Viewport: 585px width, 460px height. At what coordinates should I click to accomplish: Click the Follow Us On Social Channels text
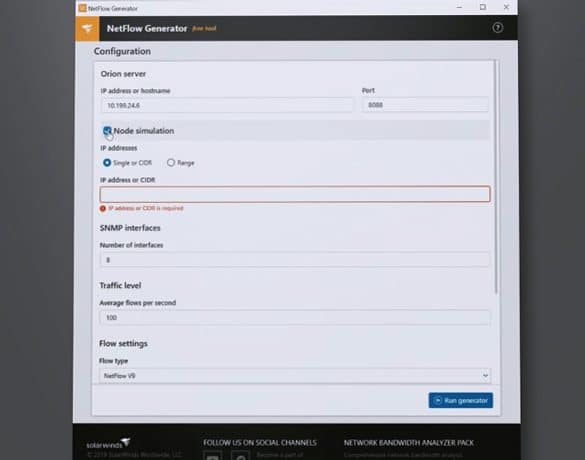(x=260, y=443)
